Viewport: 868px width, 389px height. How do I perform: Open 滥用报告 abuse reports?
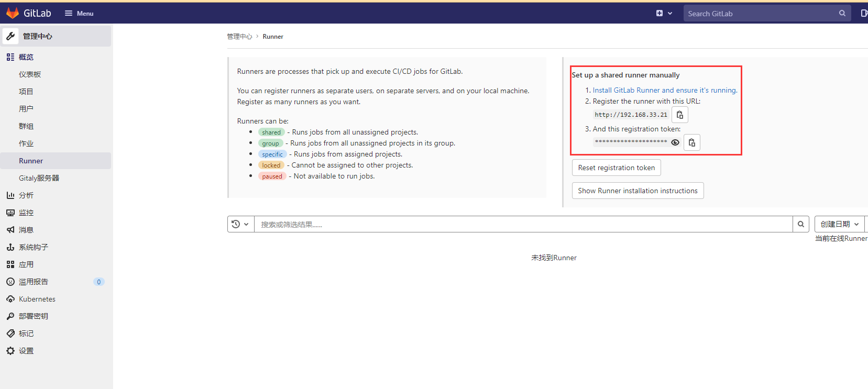click(x=33, y=282)
